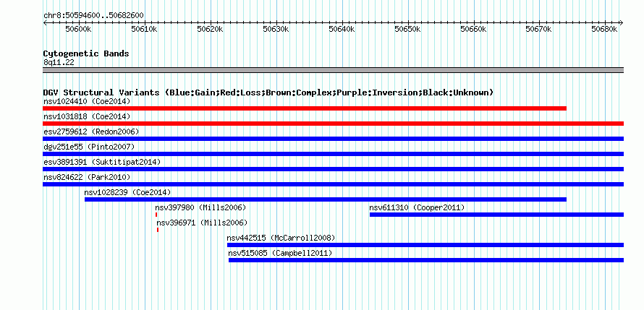Click the 50600k ruler tick label
Image resolution: width=644 pixels, height=310 pixels.
point(78,29)
